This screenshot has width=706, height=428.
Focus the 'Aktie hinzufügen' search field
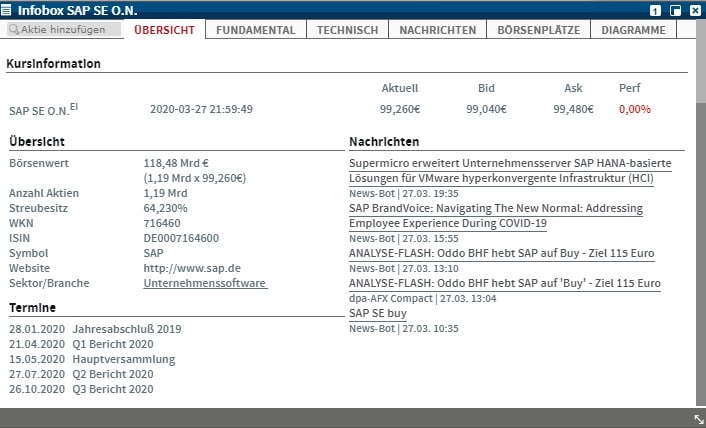68,30
